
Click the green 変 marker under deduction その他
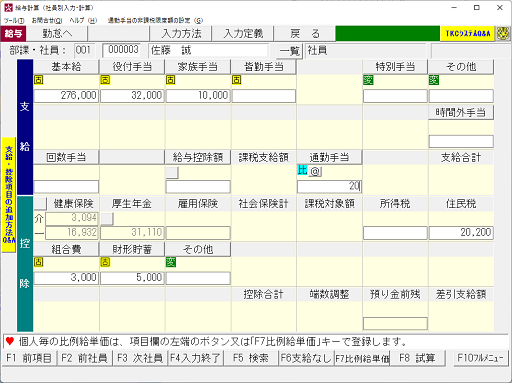click(171, 262)
